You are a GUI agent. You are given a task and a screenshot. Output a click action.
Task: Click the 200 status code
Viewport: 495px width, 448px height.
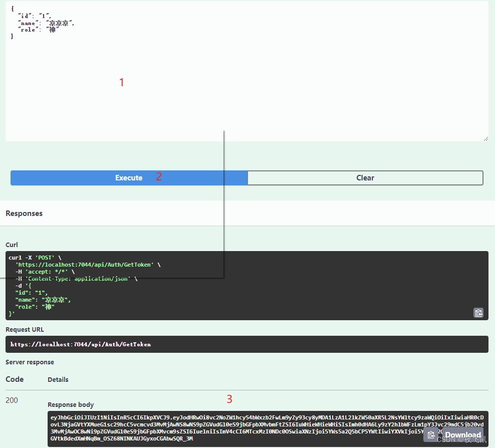coord(12,400)
